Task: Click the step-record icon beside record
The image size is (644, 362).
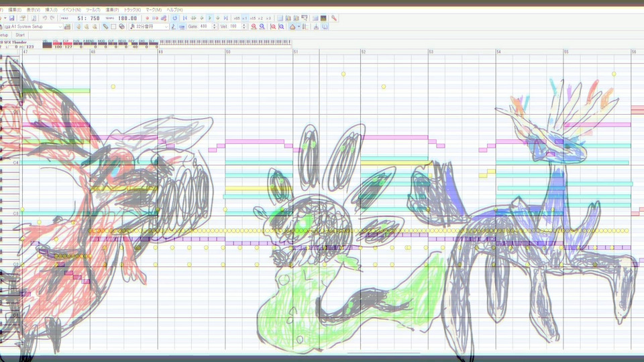Action: tap(155, 18)
